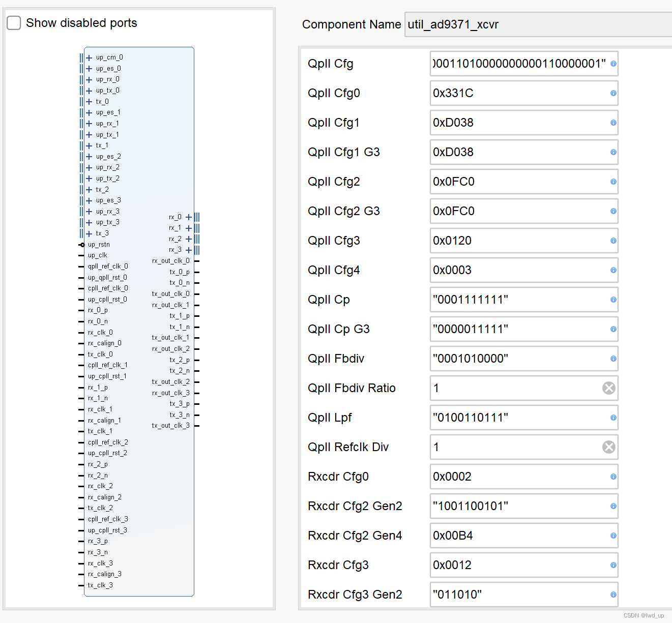Click the Qpll Cfg3 info icon
The width and height of the screenshot is (672, 623).
(613, 241)
